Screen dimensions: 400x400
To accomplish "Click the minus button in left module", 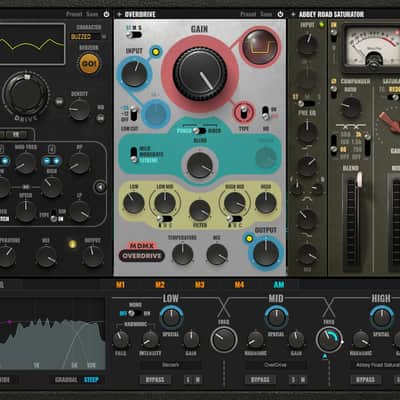I will point(47,161).
